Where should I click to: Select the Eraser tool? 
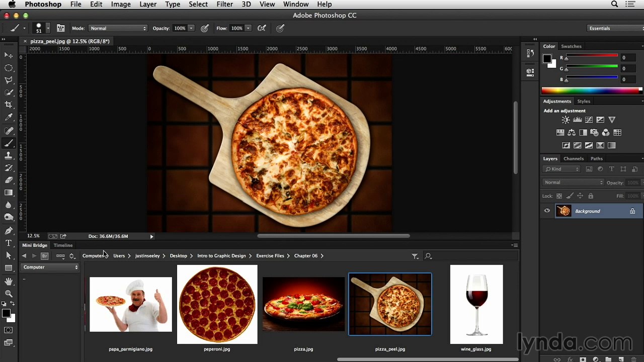tap(9, 180)
